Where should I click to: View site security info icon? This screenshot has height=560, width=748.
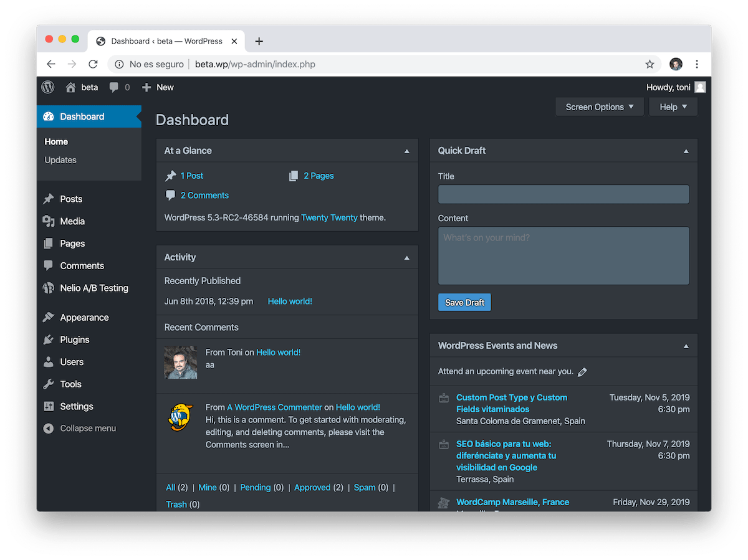coord(118,64)
